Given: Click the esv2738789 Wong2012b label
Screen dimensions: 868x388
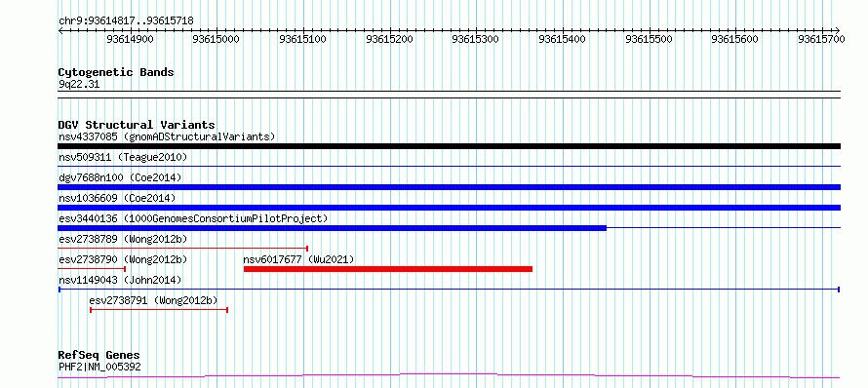Looking at the screenshot, I should pyautogui.click(x=123, y=239).
